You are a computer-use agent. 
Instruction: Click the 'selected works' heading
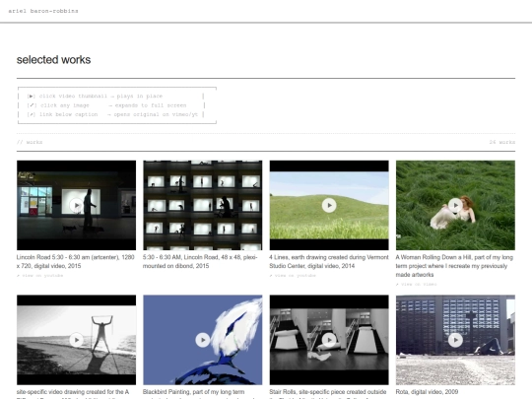coord(53,60)
